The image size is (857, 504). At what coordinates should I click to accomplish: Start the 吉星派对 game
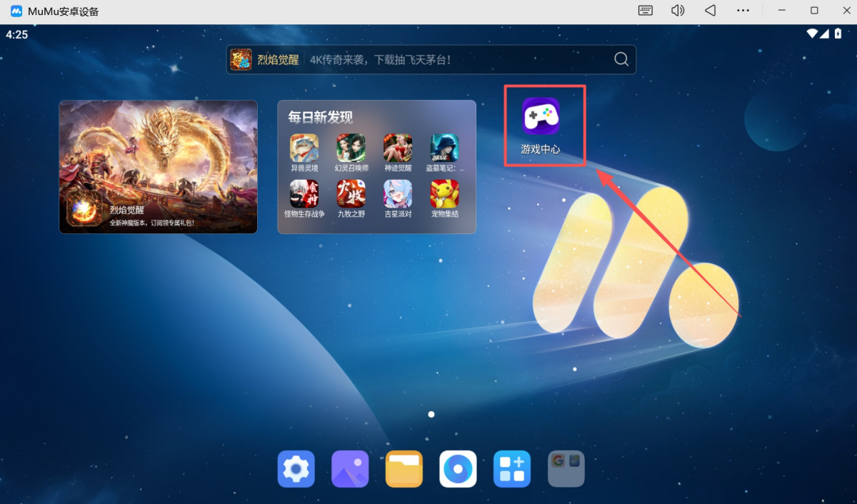[397, 194]
